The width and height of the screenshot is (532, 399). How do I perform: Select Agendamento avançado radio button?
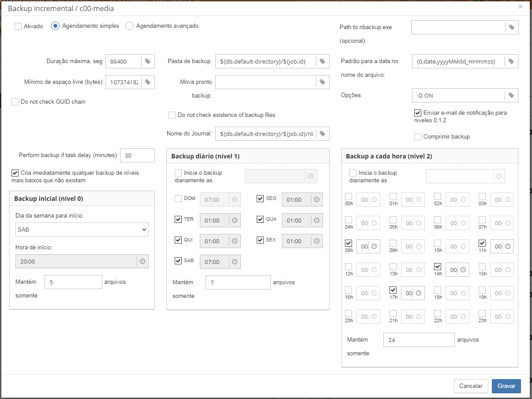pos(129,26)
